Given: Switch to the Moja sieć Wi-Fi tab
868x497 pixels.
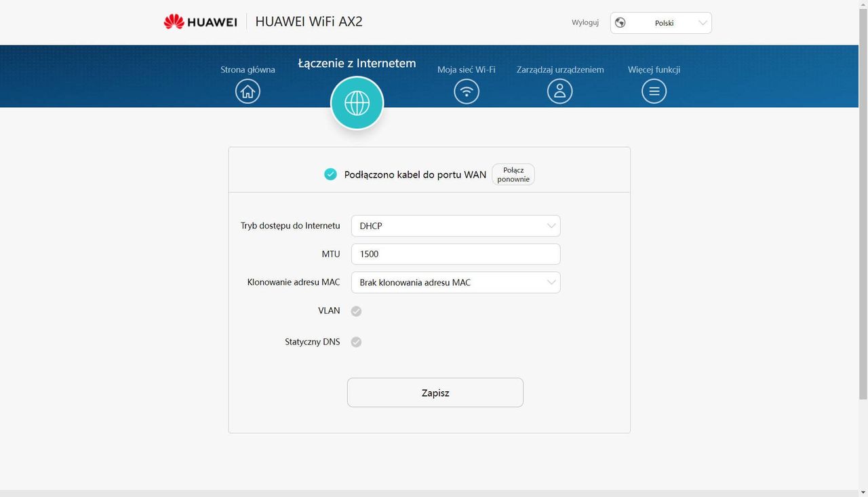Looking at the screenshot, I should point(467,69).
